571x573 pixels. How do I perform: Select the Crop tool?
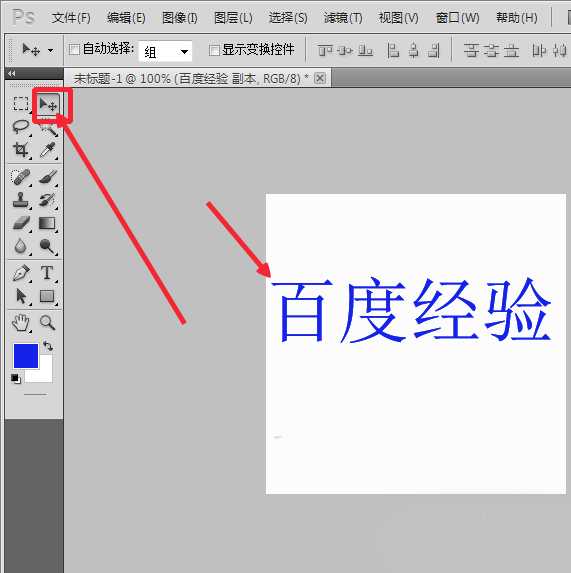tap(21, 150)
